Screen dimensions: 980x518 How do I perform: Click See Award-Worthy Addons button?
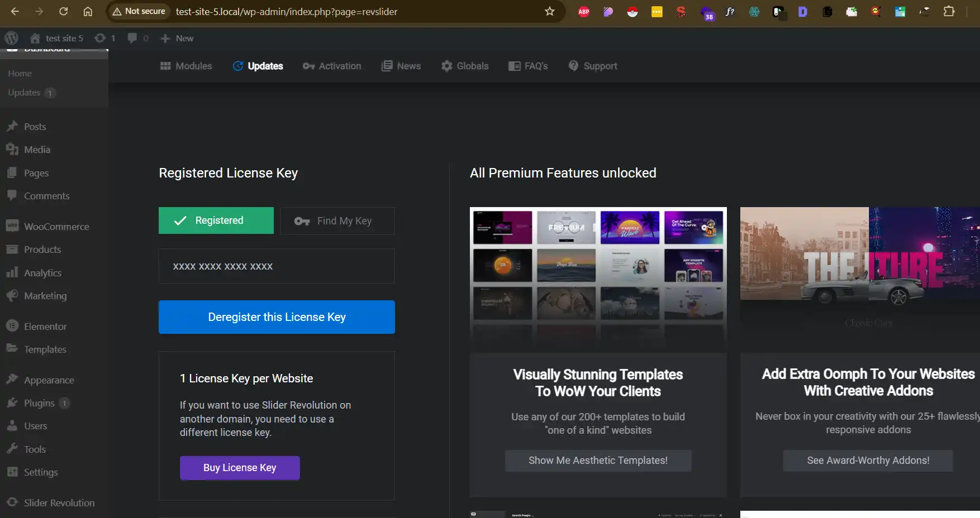point(868,461)
